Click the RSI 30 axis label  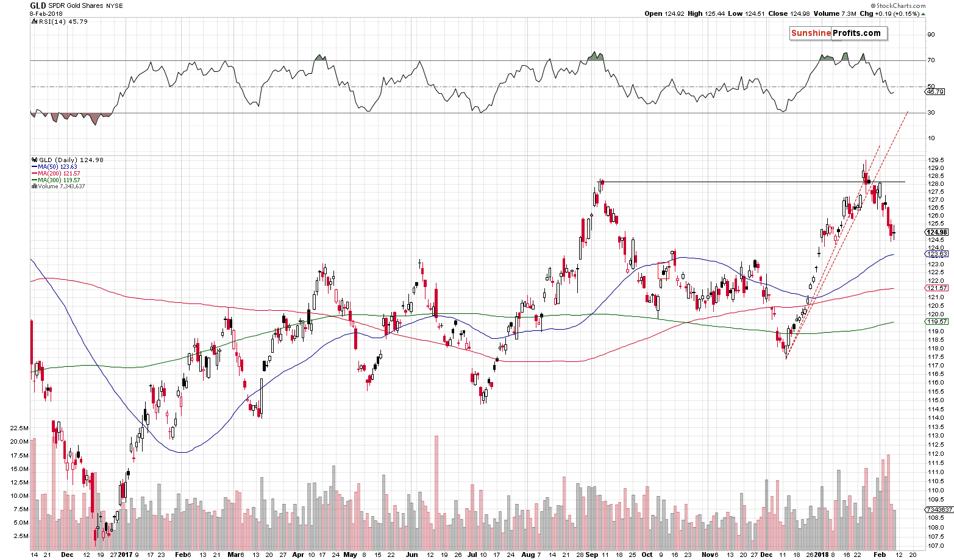pyautogui.click(x=931, y=113)
